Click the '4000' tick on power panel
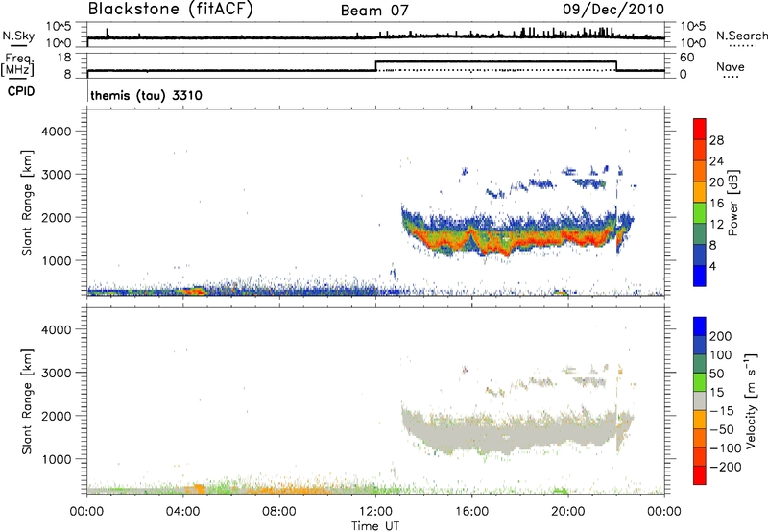Viewport: 768px width, 532px height. coord(56,132)
